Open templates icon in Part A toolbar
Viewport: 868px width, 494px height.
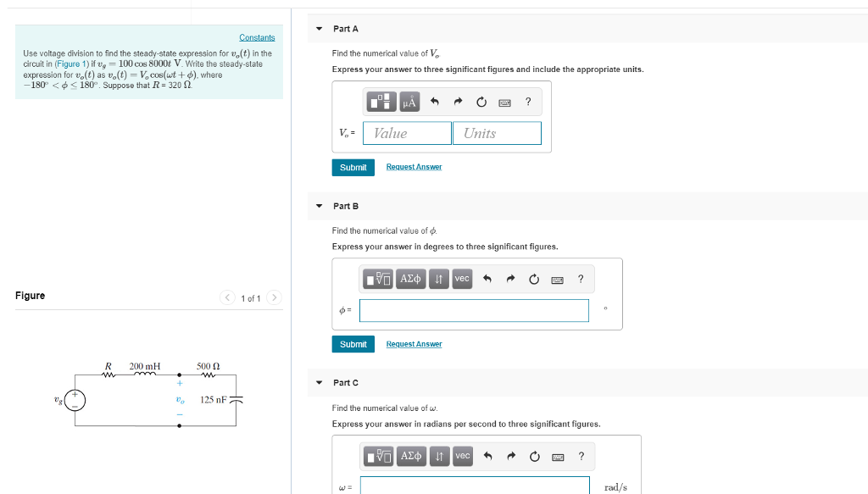point(381,102)
